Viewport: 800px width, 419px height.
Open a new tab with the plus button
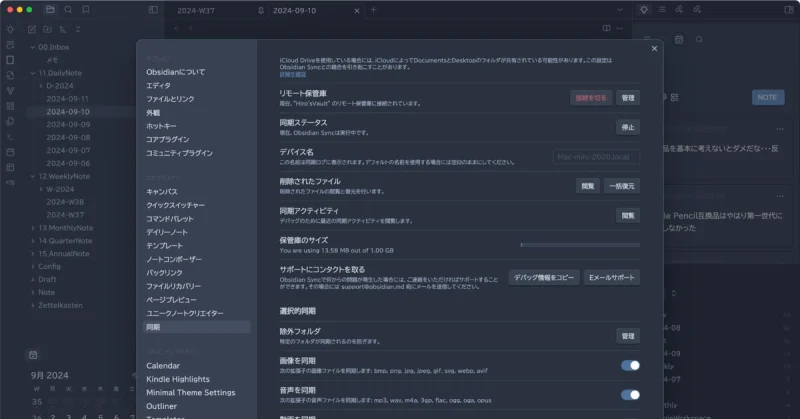pyautogui.click(x=373, y=10)
